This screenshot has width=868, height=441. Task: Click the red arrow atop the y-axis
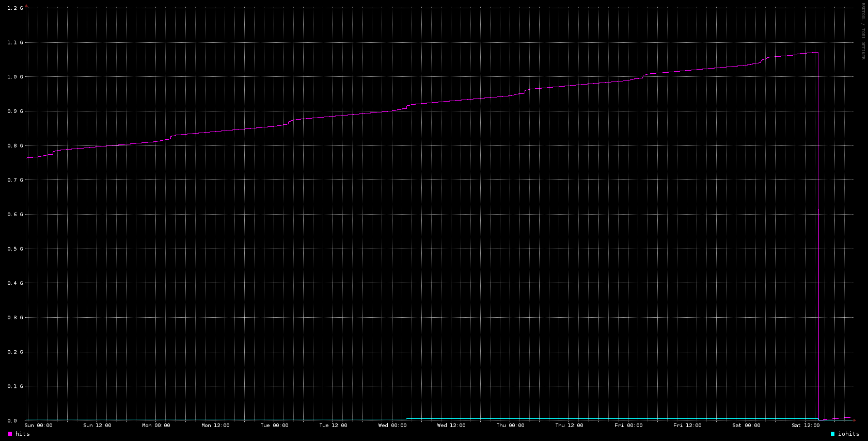point(27,6)
